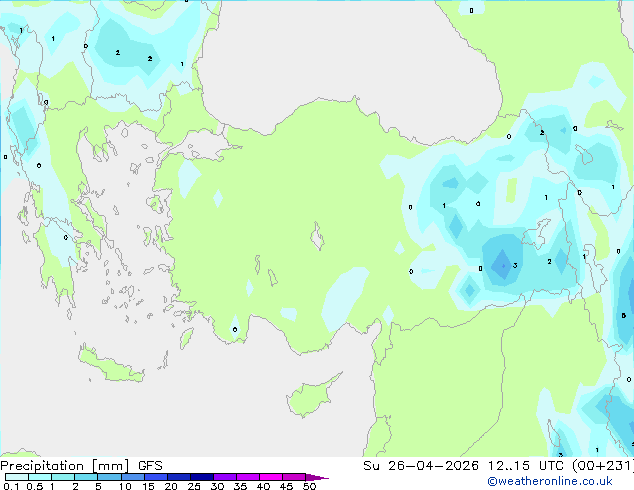Click the "Precipitation" title word
634x490 pixels.
pyautogui.click(x=42, y=466)
